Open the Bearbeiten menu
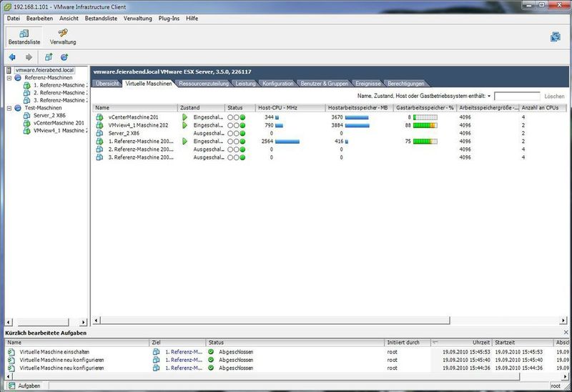572x392 pixels. 39,19
